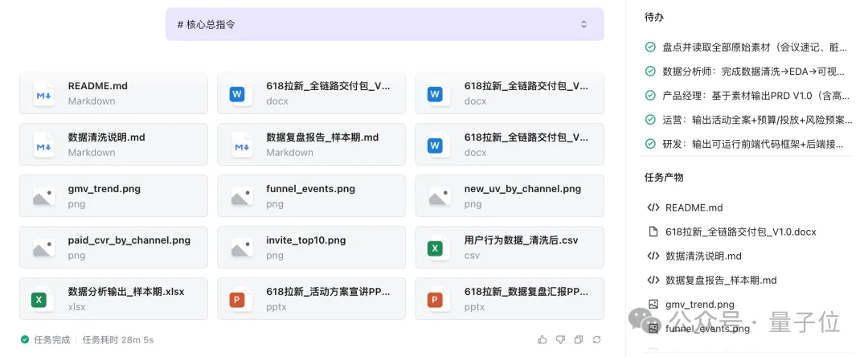Screen dimensions: 868x357
Task: Expand the 运营 todo item text
Action: 757,120
